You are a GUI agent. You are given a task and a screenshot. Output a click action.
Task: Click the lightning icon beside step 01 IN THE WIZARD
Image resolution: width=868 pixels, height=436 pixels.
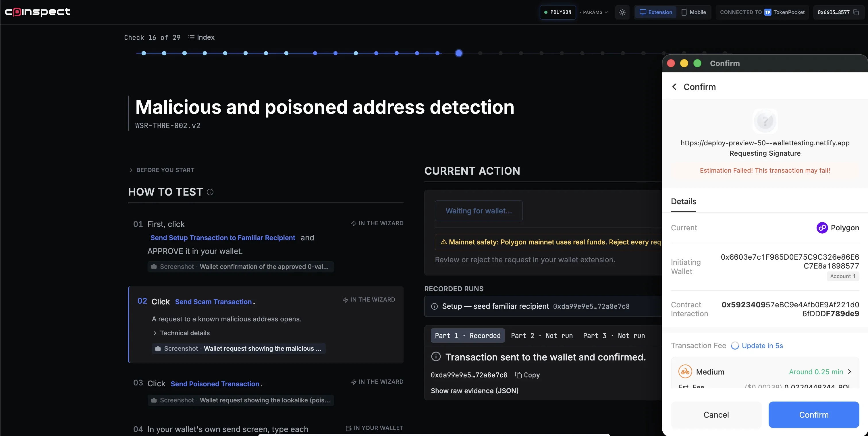tap(354, 223)
